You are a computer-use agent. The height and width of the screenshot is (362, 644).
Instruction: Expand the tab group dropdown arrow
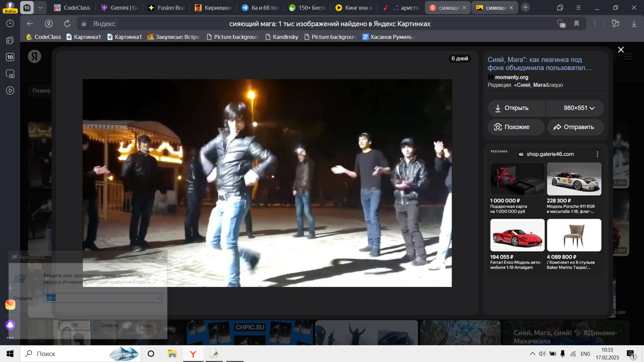point(40,7)
